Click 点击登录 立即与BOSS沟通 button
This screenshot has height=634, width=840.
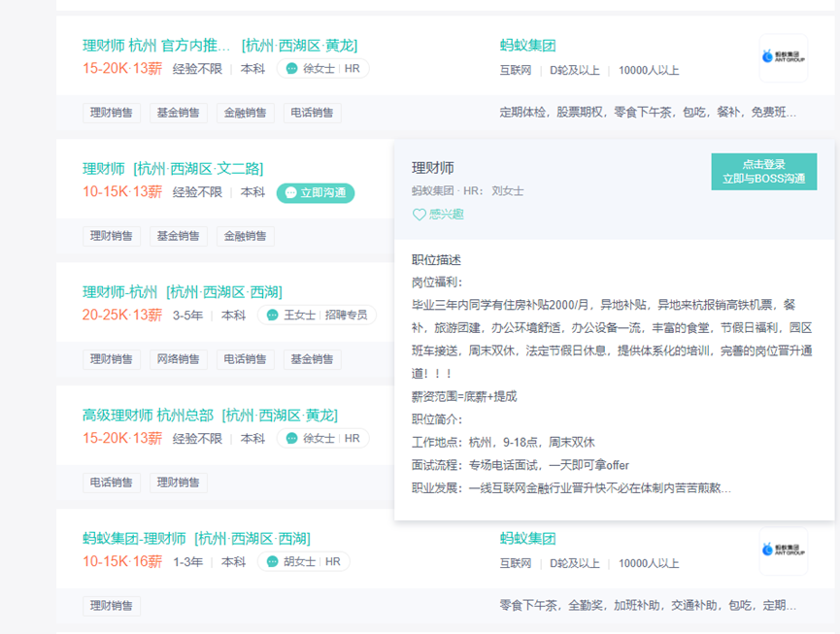pos(764,172)
